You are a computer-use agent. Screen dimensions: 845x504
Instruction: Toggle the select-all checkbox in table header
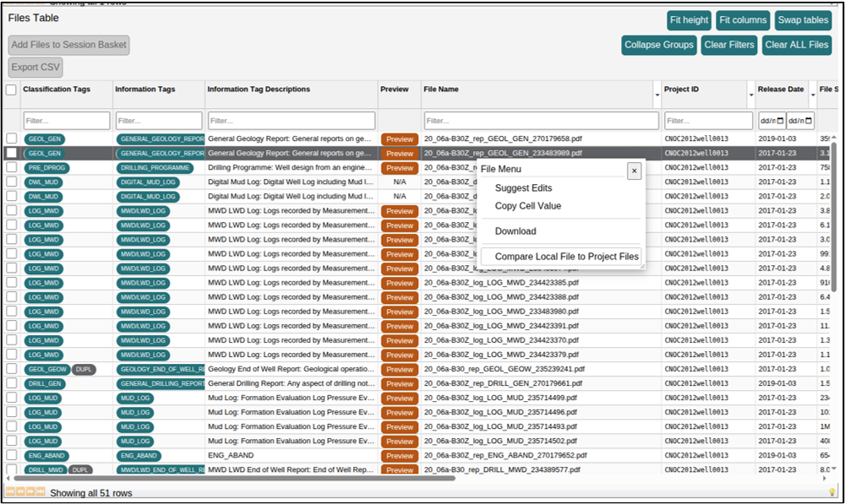(11, 89)
